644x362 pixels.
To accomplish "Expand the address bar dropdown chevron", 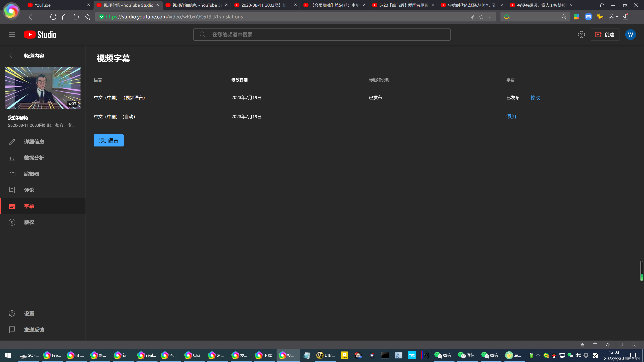I will pyautogui.click(x=489, y=17).
